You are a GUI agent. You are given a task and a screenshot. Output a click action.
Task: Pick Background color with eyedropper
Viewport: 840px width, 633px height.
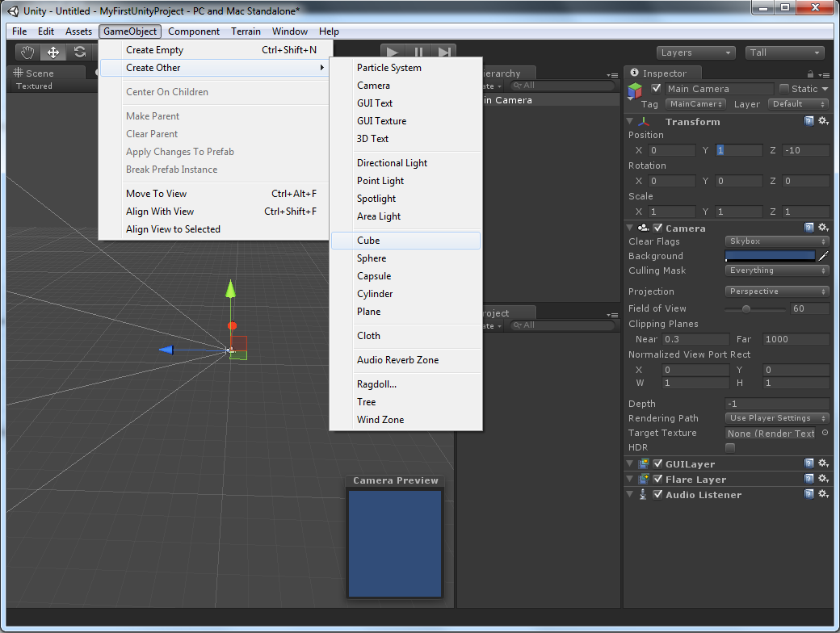click(824, 256)
